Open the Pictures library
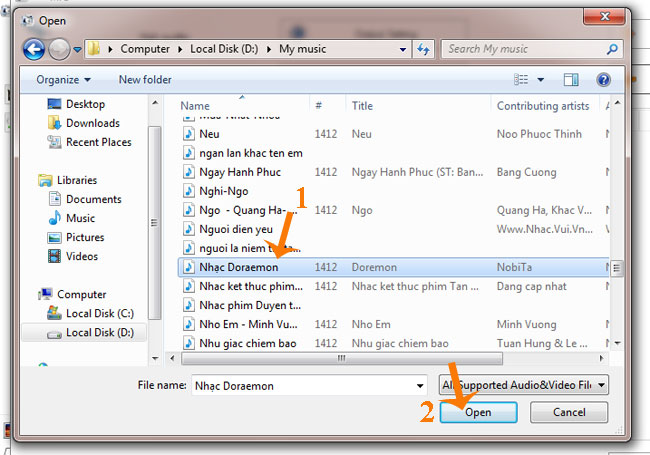Viewport: 650px width, 455px height. [76, 237]
